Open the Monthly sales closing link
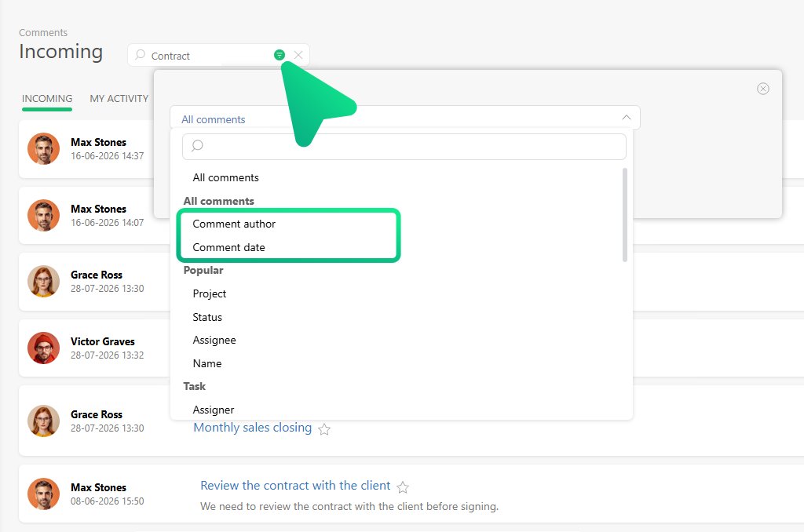The image size is (804, 532). (252, 428)
